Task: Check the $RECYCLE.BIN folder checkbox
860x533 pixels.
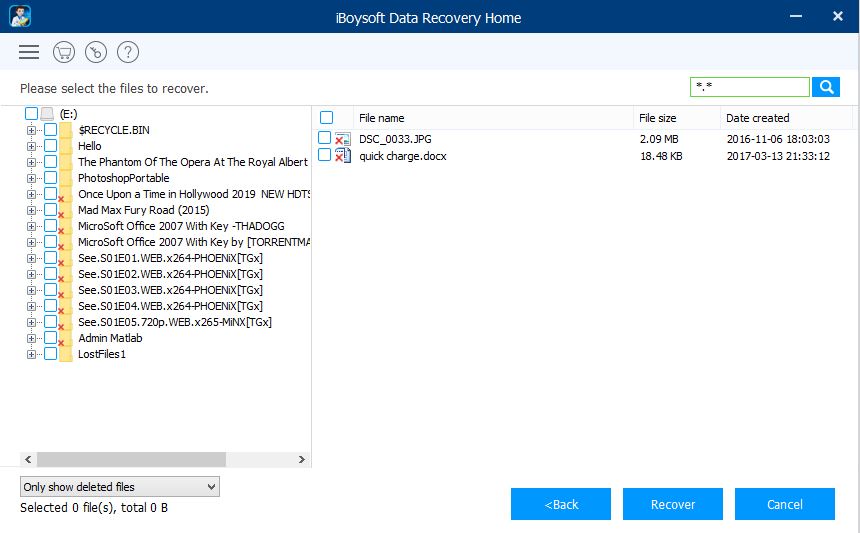Action: [x=50, y=129]
